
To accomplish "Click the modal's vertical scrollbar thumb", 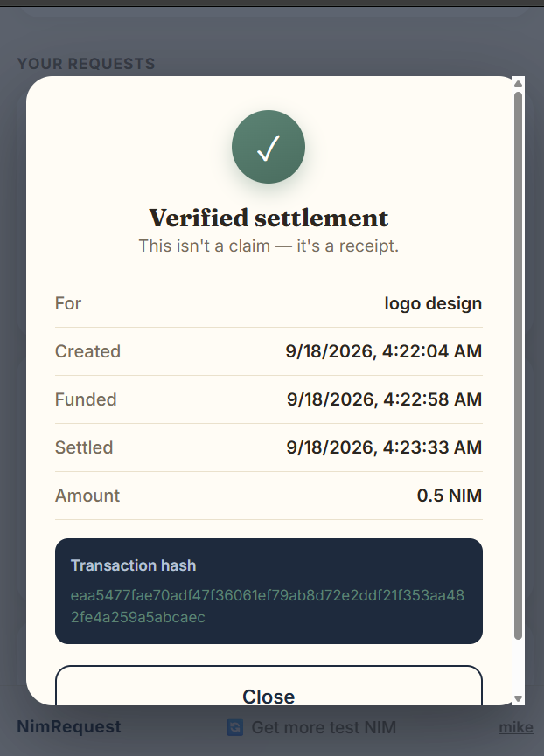I will [x=519, y=365].
